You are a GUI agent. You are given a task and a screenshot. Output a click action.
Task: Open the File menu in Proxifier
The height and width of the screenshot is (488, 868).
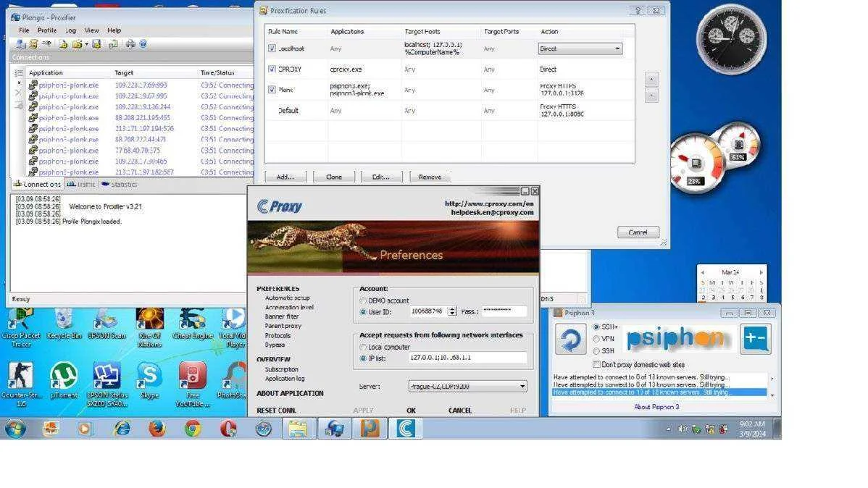click(x=25, y=30)
